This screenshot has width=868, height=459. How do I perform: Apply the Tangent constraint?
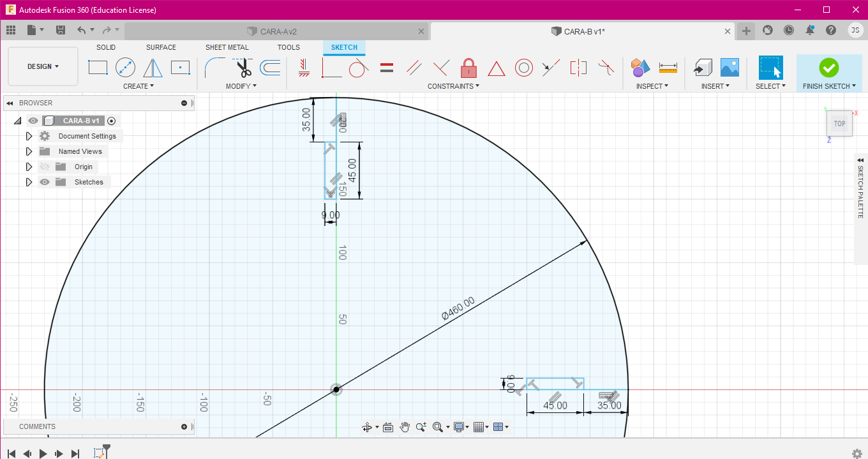tap(359, 67)
